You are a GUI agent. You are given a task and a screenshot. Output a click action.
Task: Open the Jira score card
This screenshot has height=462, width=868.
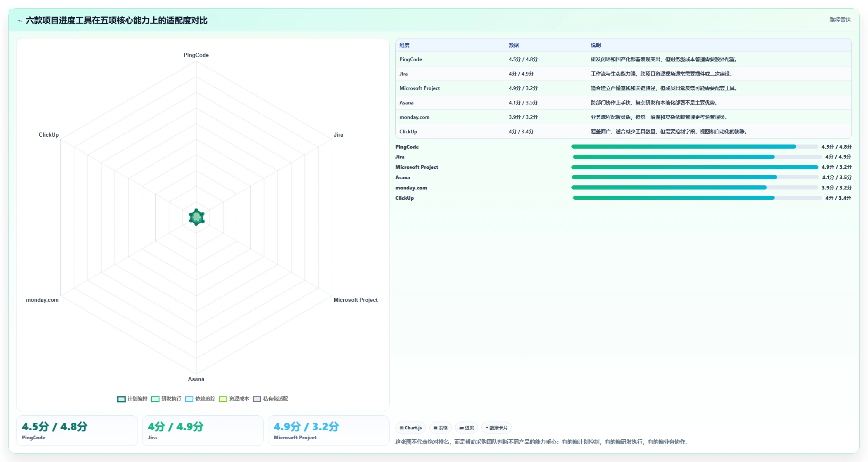click(x=203, y=431)
